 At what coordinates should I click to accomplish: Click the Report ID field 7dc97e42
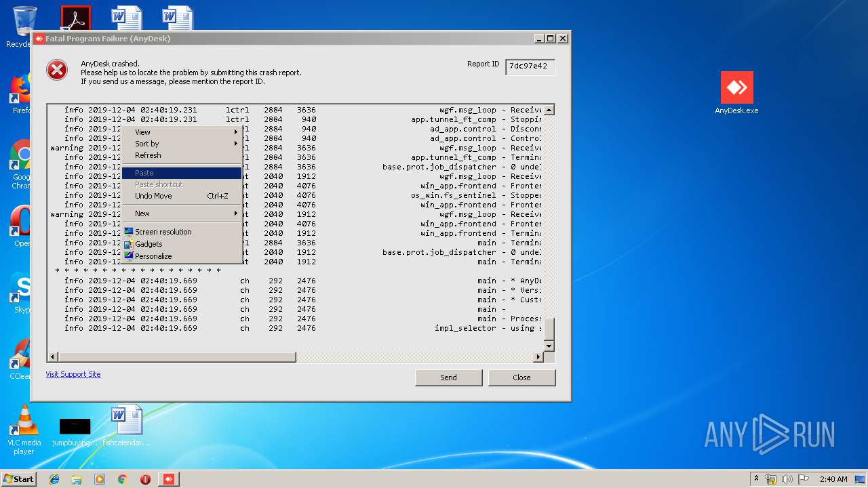tap(530, 66)
